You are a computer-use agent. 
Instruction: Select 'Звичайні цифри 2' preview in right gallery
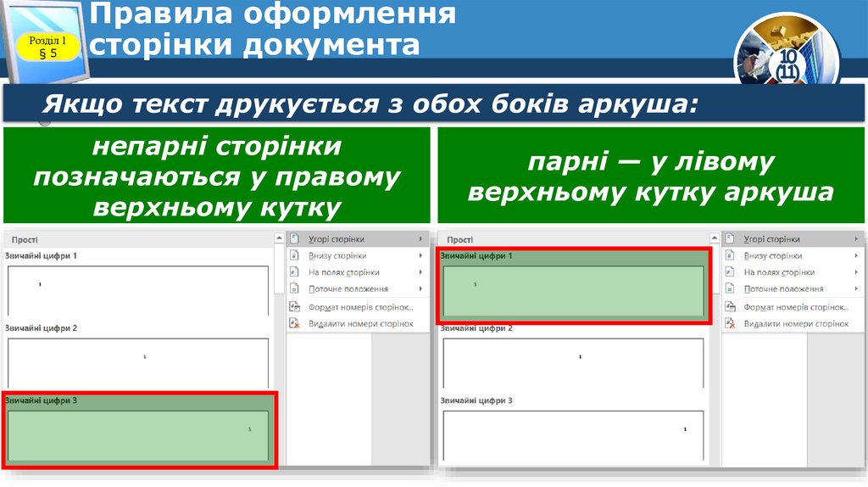tap(574, 363)
